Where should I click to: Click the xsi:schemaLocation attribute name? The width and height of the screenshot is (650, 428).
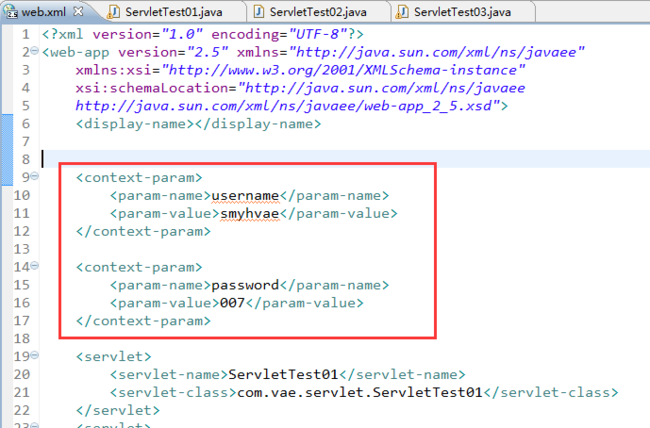[x=151, y=88]
